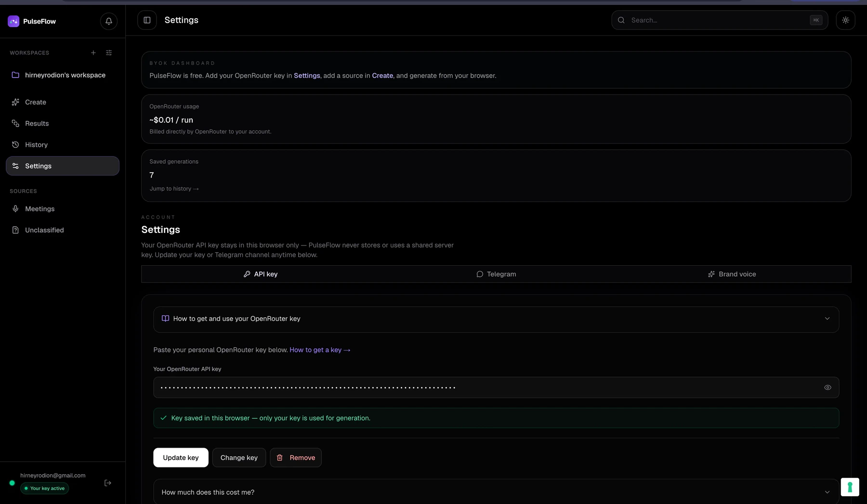The width and height of the screenshot is (867, 504).
Task: Click hirneyrodion@gmail.com account email
Action: click(x=53, y=476)
